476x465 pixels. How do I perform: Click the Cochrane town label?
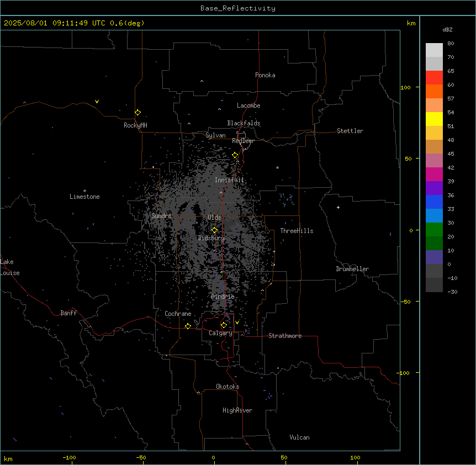[178, 314]
